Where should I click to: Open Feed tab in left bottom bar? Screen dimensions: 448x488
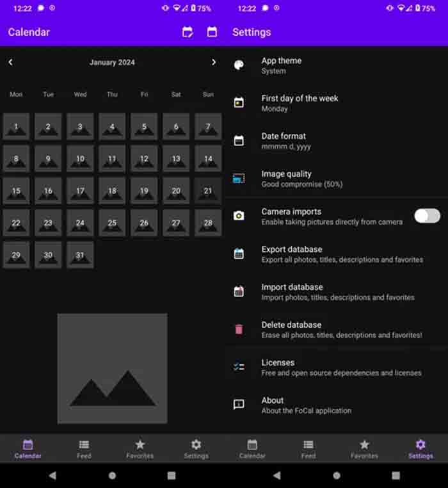click(x=84, y=449)
